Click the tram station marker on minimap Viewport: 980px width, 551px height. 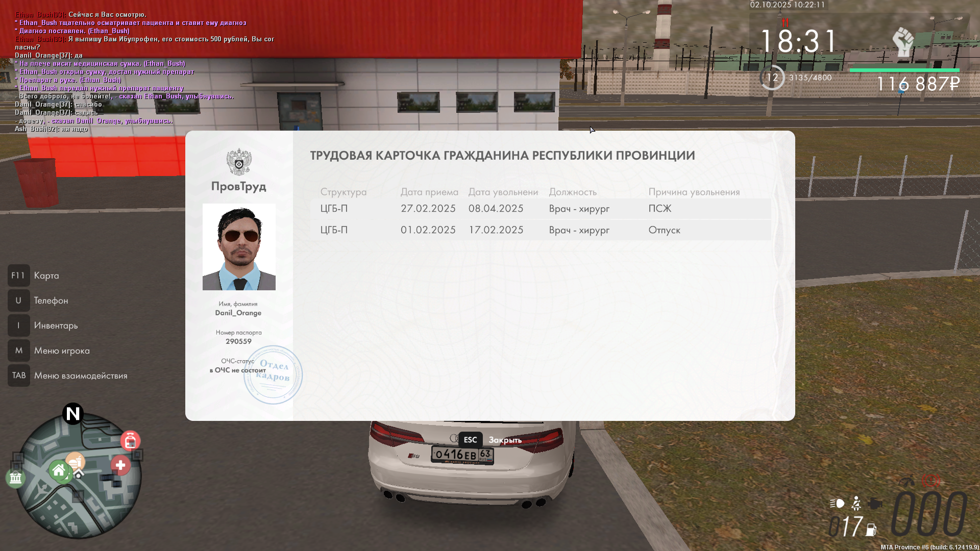(130, 440)
